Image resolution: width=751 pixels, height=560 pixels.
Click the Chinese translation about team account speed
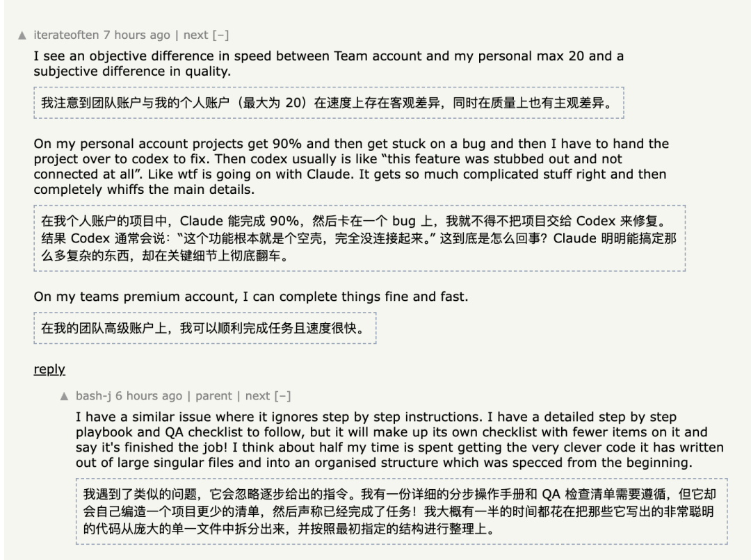pos(328,103)
